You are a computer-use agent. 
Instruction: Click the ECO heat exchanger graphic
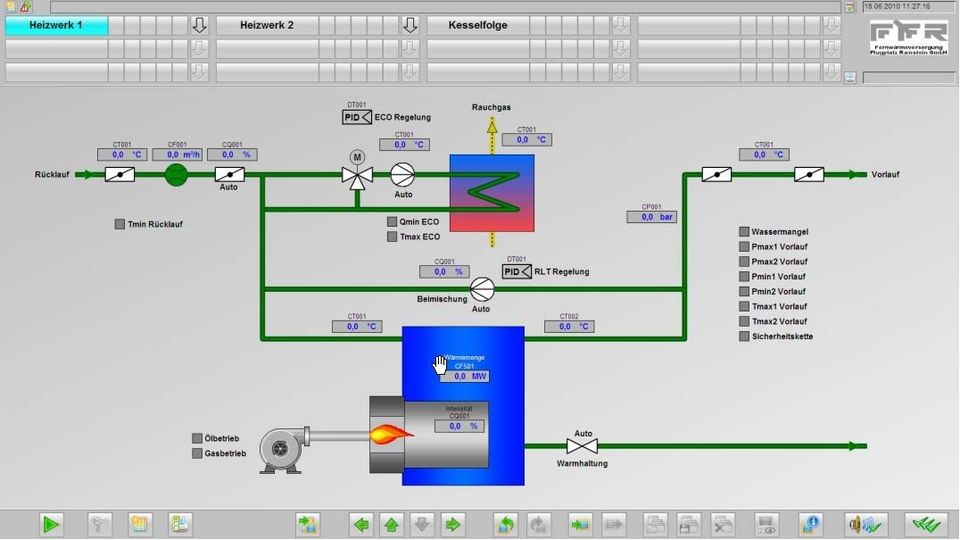point(492,193)
